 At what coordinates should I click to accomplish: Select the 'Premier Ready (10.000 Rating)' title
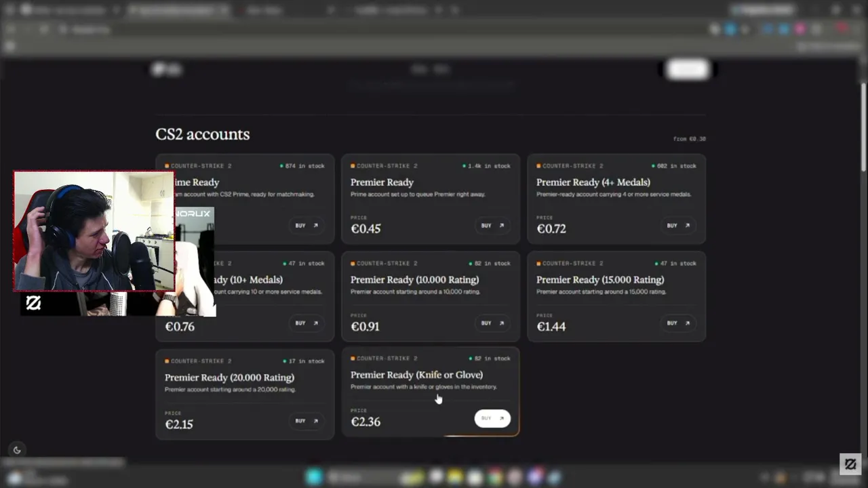coord(414,280)
